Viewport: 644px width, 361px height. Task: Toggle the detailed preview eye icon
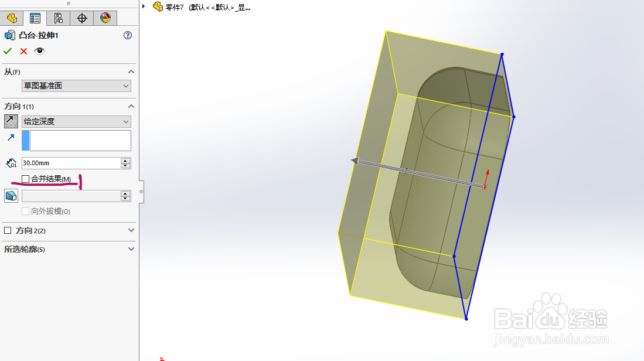[x=39, y=51]
